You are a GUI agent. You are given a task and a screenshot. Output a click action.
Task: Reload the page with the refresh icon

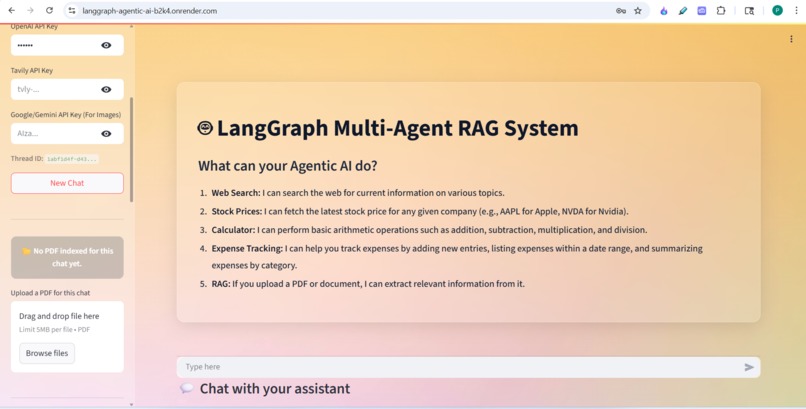[x=49, y=10]
